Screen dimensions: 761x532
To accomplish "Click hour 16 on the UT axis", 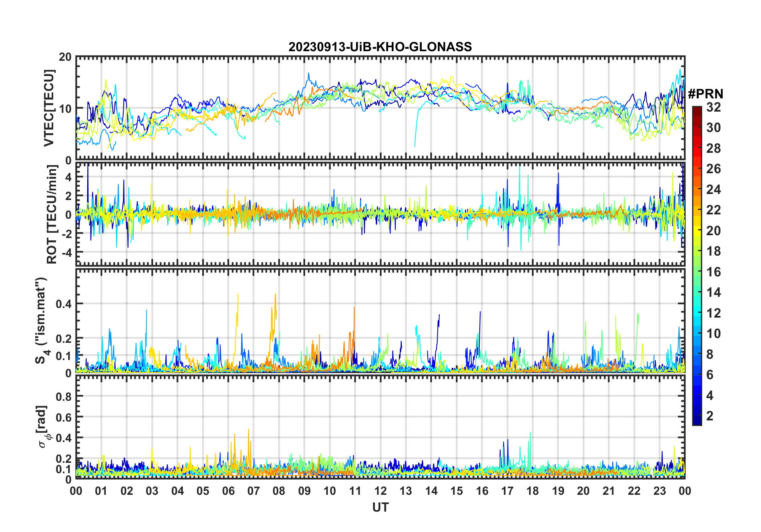I will point(482,491).
